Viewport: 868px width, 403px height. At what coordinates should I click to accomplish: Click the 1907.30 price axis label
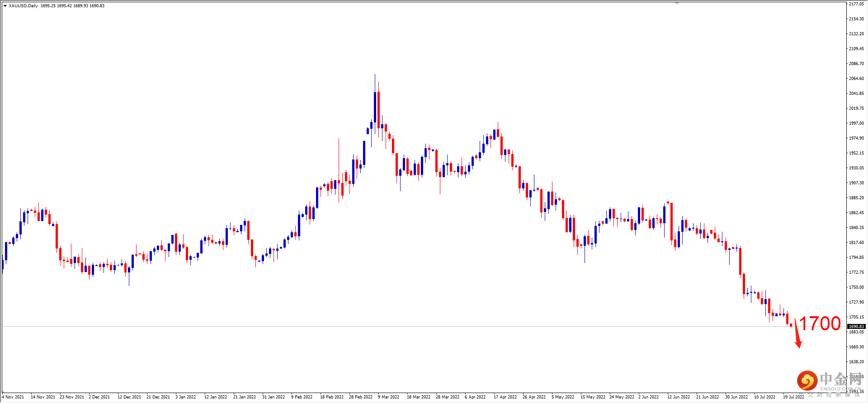856,183
